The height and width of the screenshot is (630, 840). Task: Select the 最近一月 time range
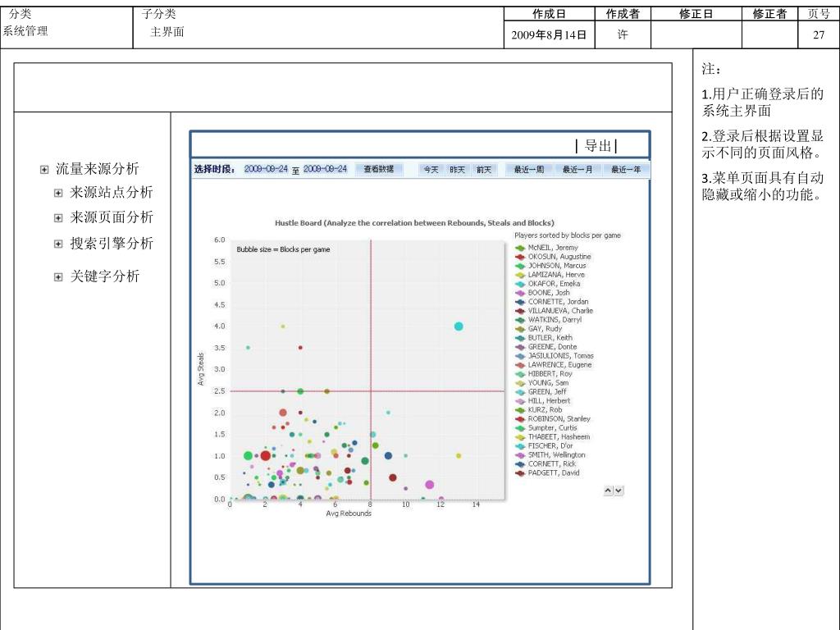pyautogui.click(x=578, y=170)
